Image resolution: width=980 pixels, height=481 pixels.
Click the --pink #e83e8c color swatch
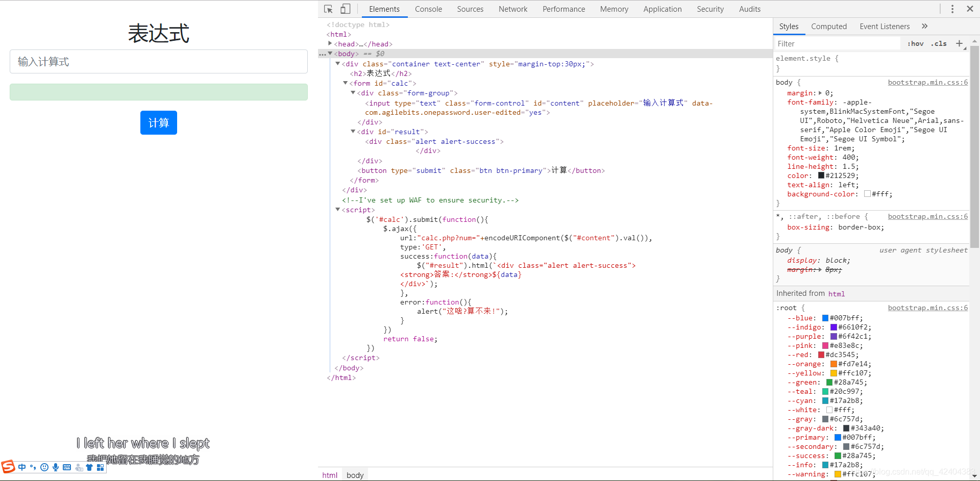tap(825, 345)
